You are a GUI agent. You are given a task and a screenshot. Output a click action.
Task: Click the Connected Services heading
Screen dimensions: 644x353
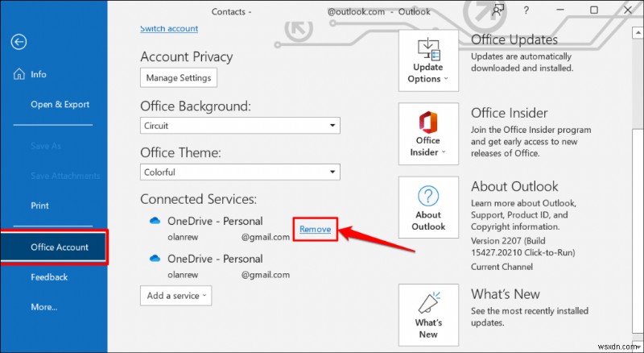click(x=198, y=199)
